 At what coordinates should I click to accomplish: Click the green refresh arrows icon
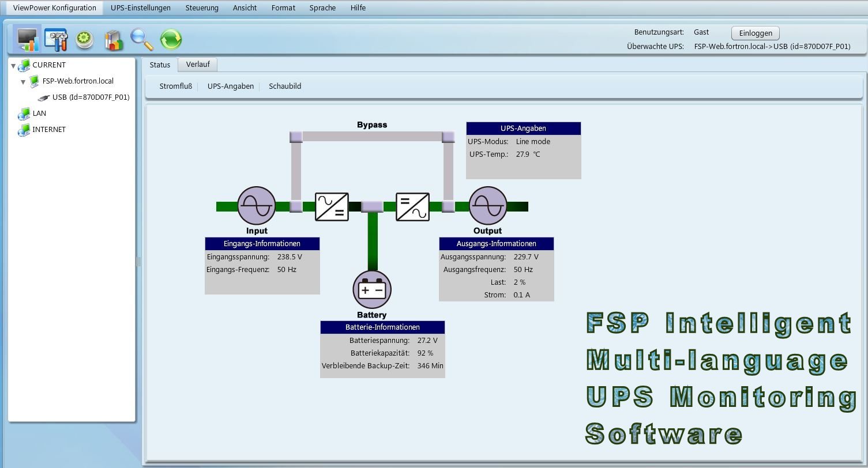pos(171,39)
